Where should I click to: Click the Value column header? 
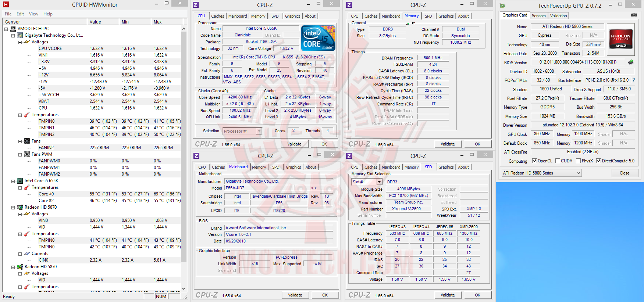(103, 22)
